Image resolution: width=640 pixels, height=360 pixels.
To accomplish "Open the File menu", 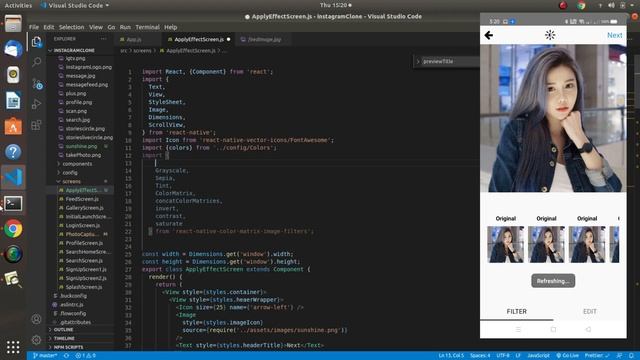I will pyautogui.click(x=34, y=27).
